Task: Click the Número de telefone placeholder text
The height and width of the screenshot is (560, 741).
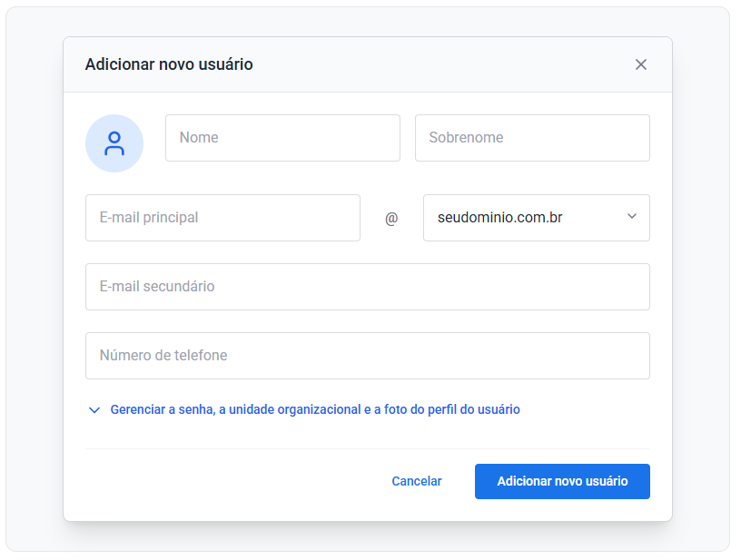Action: [x=163, y=356]
